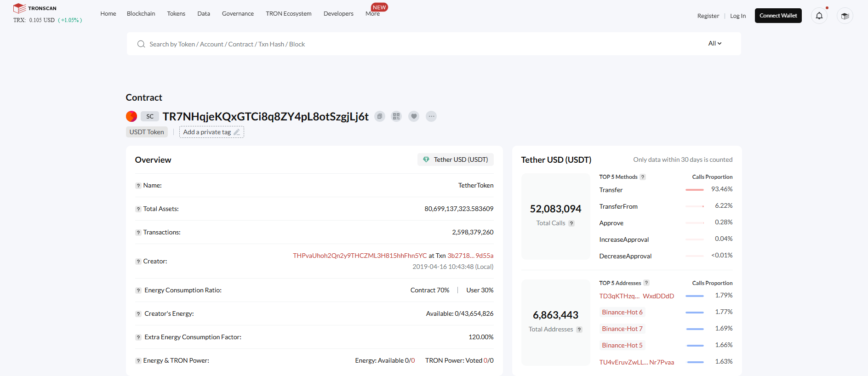Viewport: 868px width, 376px height.
Task: Click Add a private tag button
Action: click(211, 132)
